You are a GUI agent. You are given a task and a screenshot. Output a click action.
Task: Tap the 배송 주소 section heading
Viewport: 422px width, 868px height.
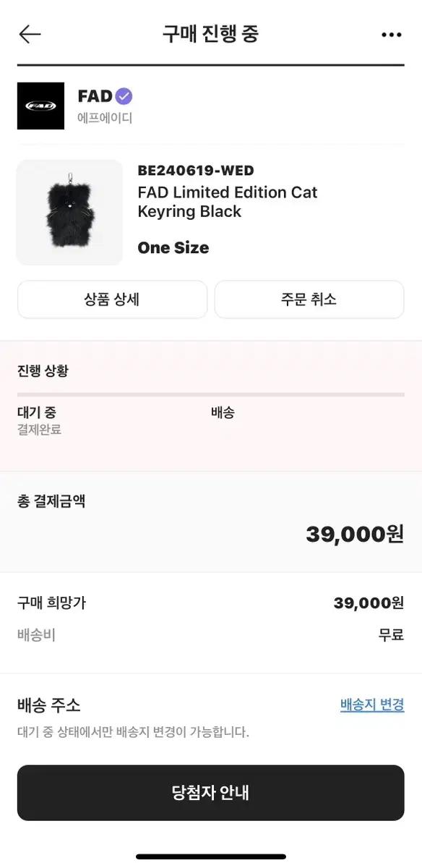pos(44,705)
